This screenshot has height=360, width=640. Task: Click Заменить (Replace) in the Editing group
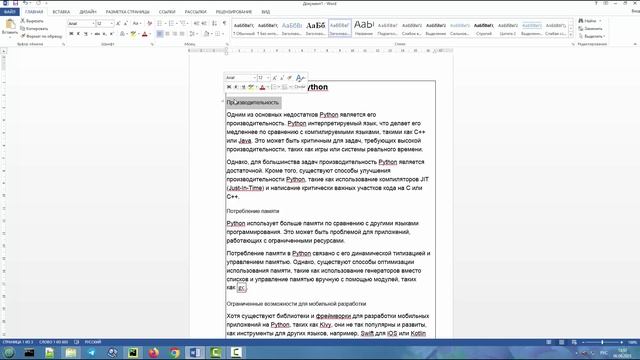coord(590,29)
